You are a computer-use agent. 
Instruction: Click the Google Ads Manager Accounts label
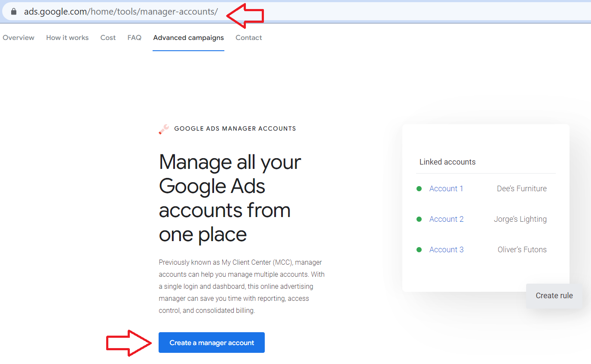click(x=235, y=128)
